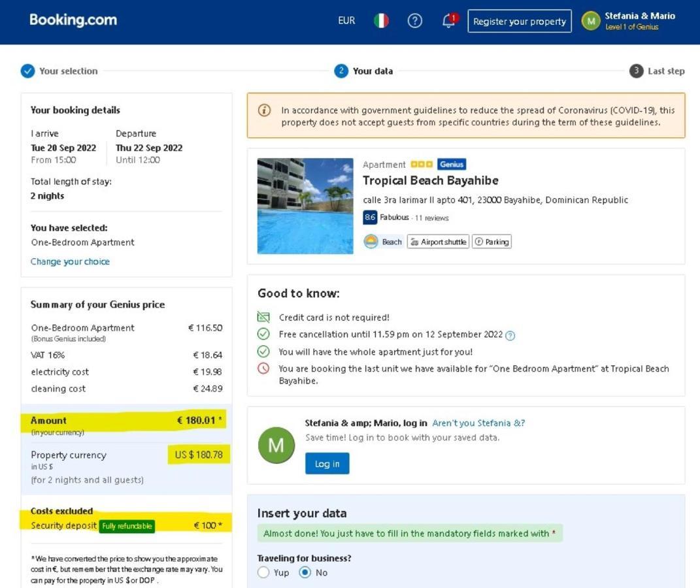Click the Airport shuttle facility badge
The width and height of the screenshot is (700, 588).
click(x=438, y=242)
